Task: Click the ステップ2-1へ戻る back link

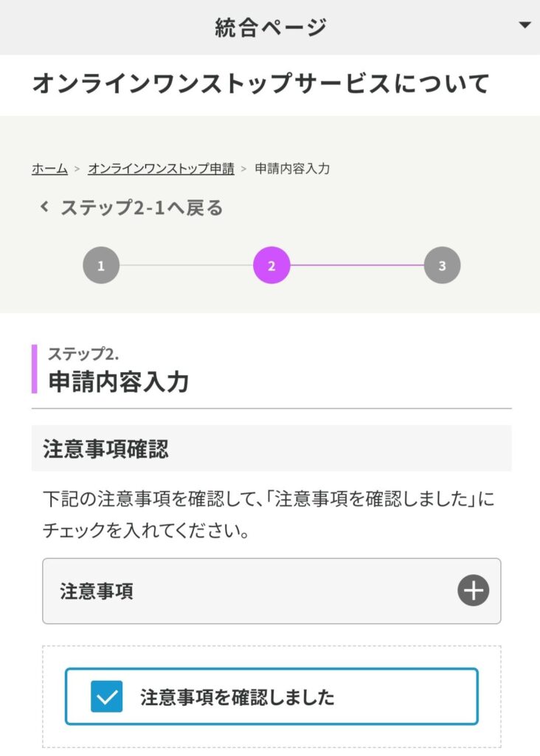Action: coord(141,207)
